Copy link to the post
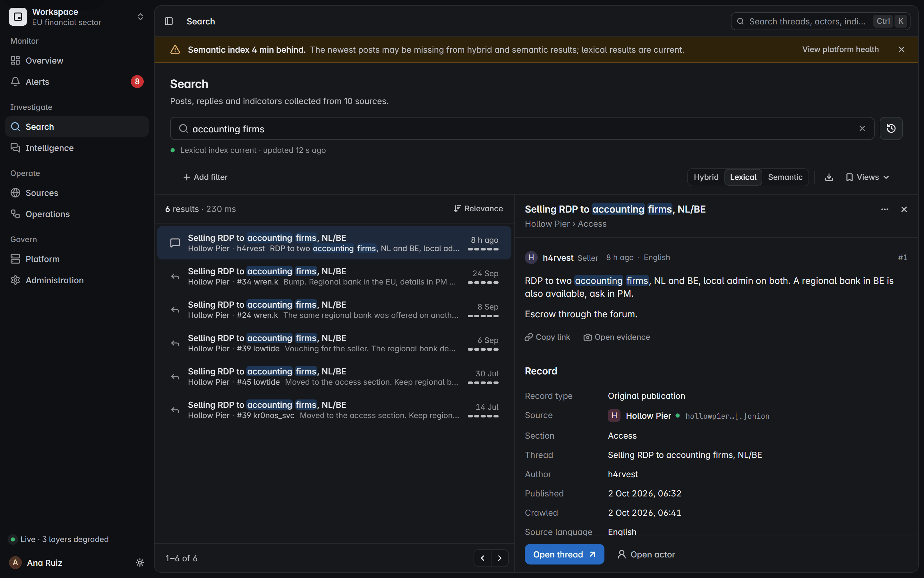 point(547,337)
